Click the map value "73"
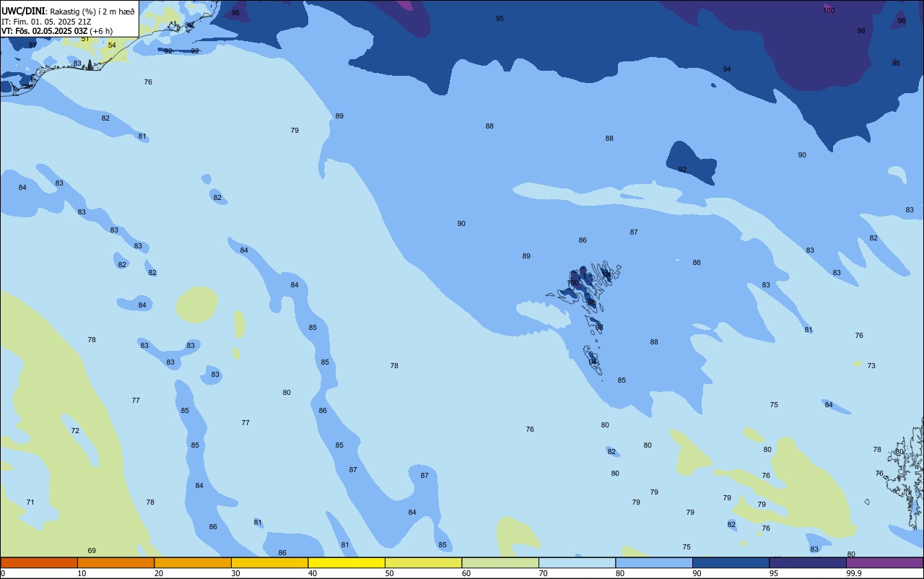 click(x=871, y=366)
